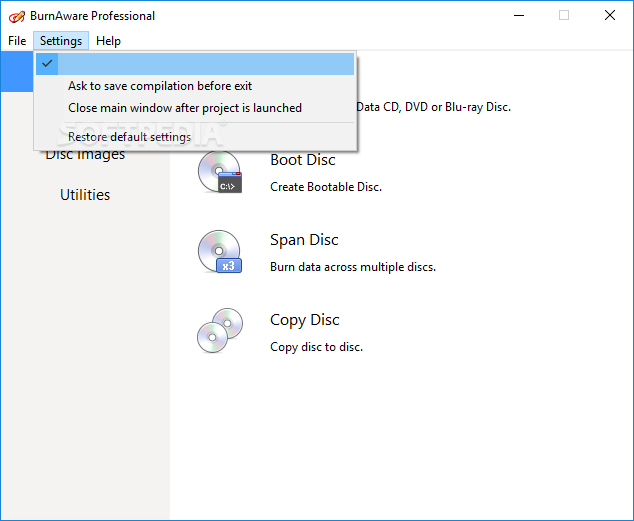This screenshot has height=521, width=634.
Task: Open the Help menu
Action: [108, 41]
